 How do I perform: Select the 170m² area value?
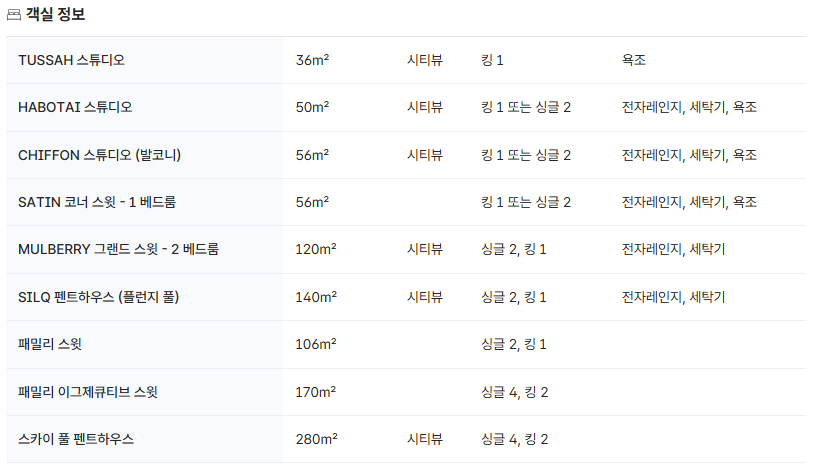pos(316,392)
